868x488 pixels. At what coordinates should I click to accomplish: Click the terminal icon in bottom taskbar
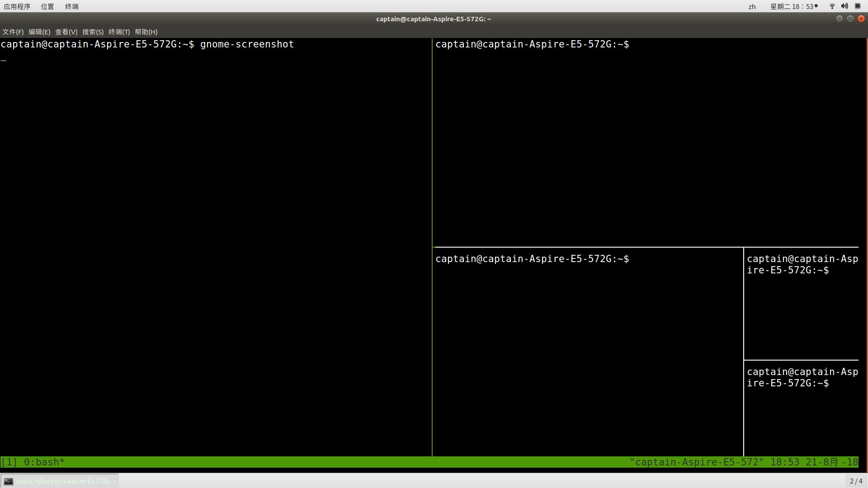click(9, 481)
